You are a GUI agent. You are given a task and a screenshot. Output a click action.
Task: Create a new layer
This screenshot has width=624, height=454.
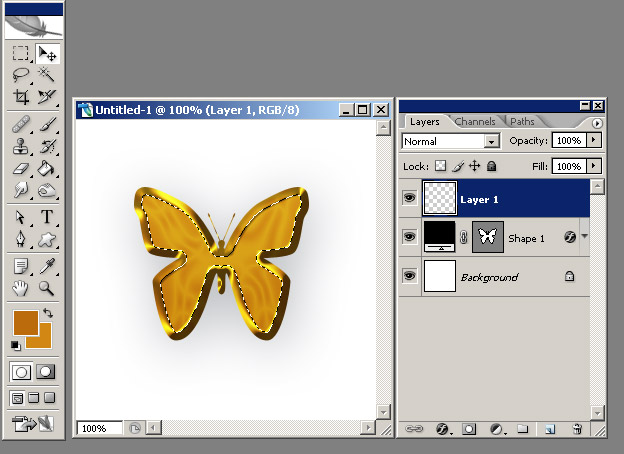(x=550, y=429)
